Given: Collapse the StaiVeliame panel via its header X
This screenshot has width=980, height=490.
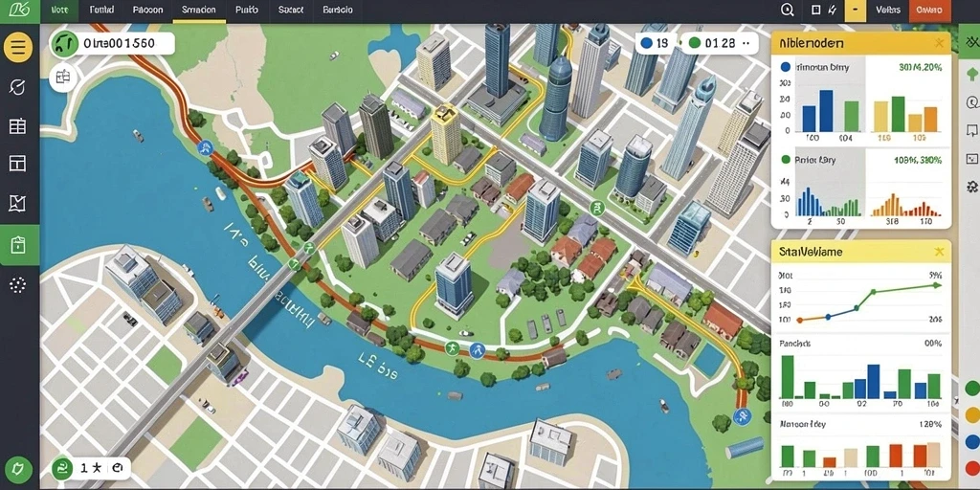Looking at the screenshot, I should [938, 252].
